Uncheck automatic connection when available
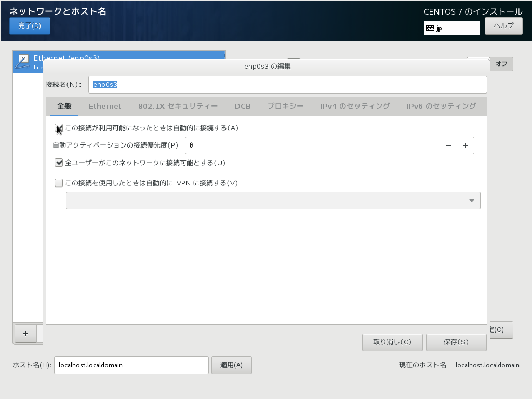Screen dimensions: 532x399 tap(58, 128)
